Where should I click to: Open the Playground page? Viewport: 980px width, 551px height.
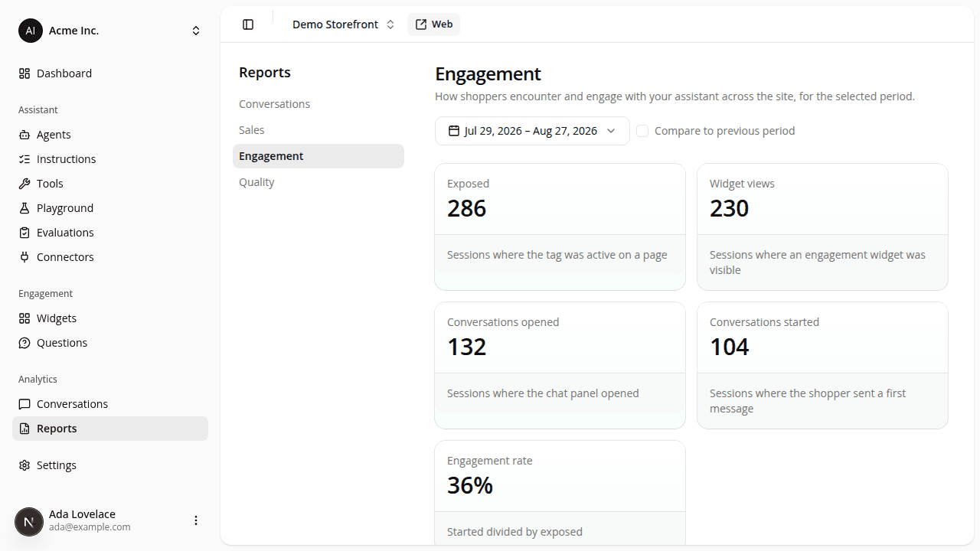110,208
